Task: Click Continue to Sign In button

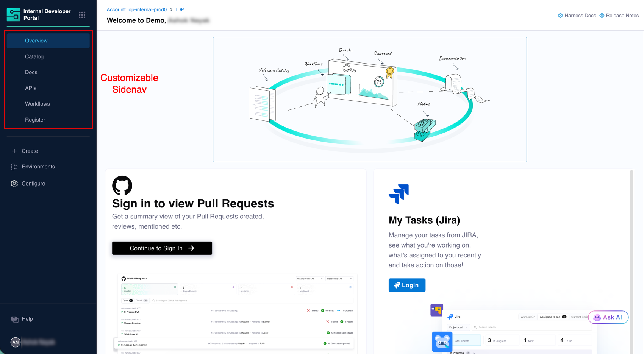Action: tap(162, 248)
